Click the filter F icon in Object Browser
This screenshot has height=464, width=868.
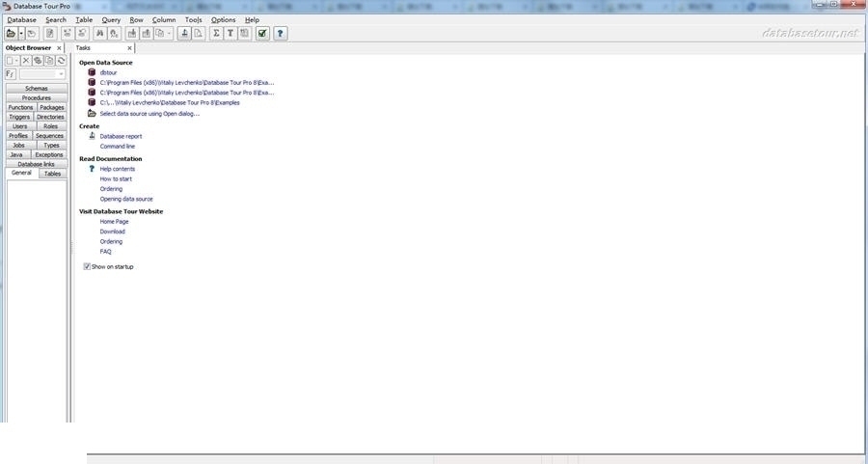pos(10,73)
